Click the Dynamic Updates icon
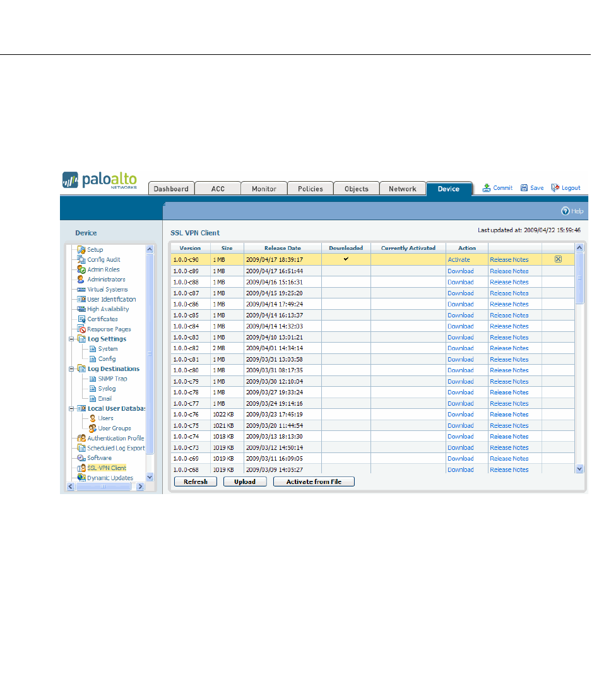 point(81,478)
